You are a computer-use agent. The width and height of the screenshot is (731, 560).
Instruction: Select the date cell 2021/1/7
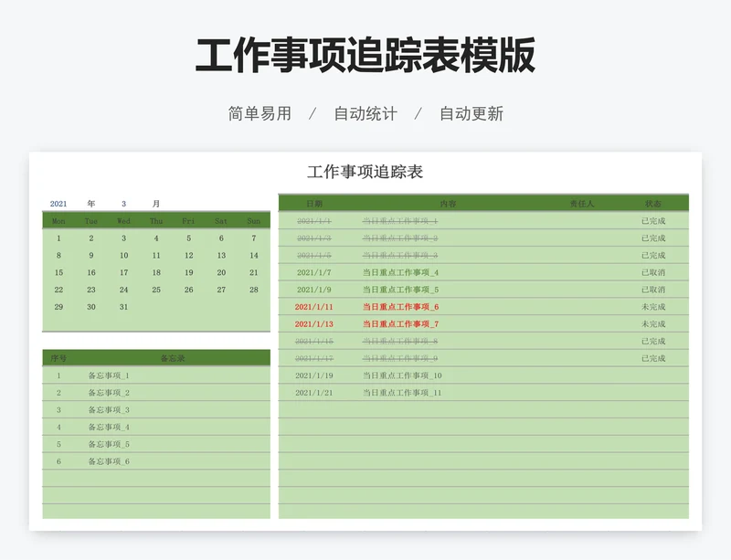pos(313,273)
